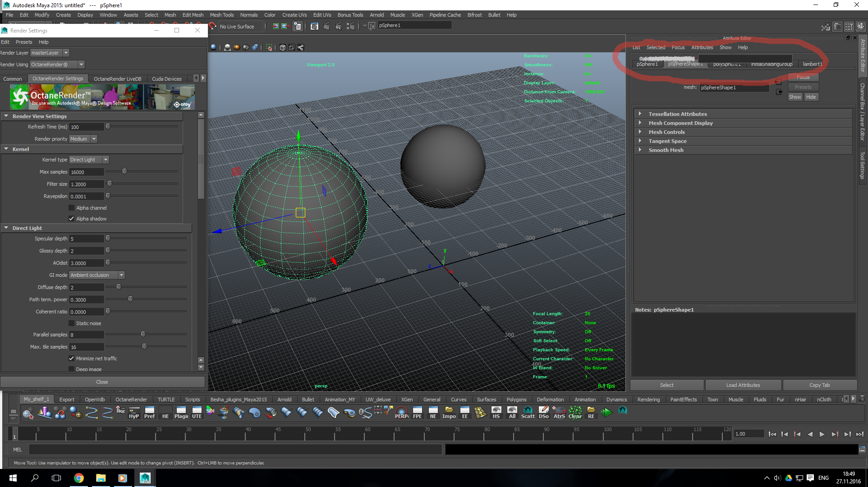Switch to the OctaneRender LiveDB tab
This screenshot has height=487, width=868.
(x=117, y=79)
